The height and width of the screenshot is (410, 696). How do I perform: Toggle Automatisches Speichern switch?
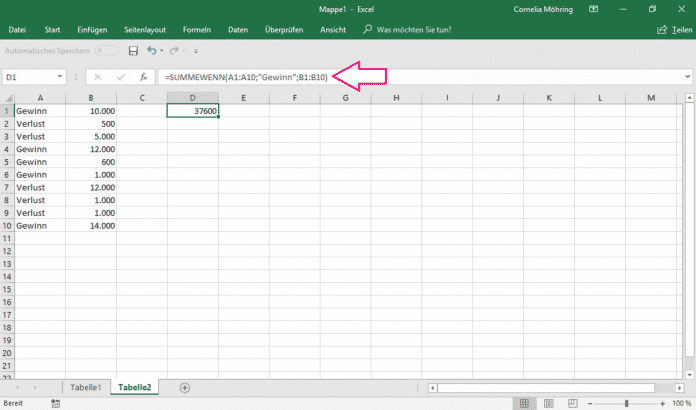pos(107,50)
